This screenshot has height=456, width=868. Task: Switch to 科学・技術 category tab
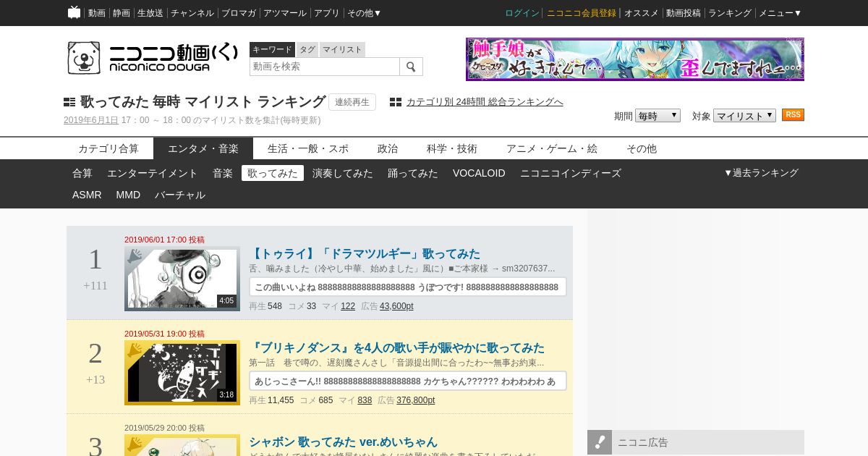point(452,148)
